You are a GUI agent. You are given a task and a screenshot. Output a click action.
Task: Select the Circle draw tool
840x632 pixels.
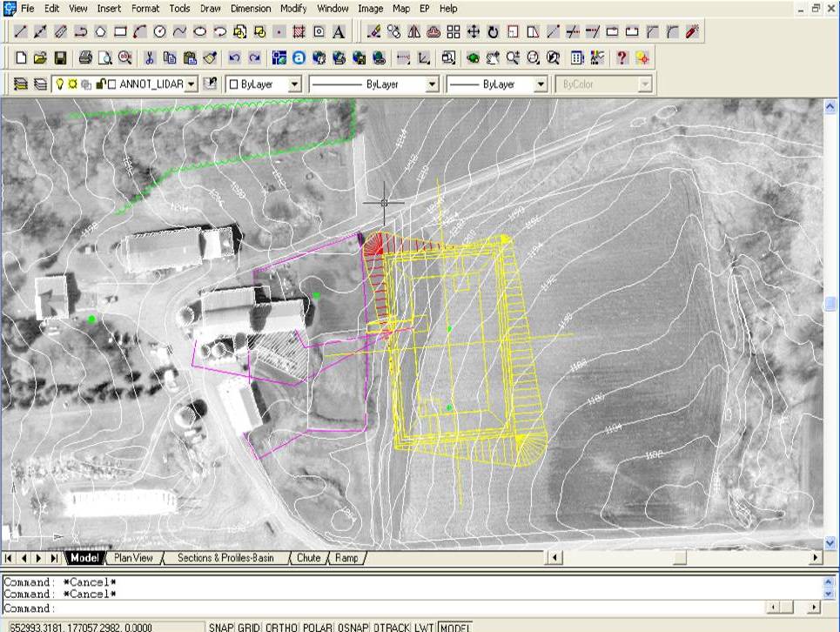pos(160,32)
